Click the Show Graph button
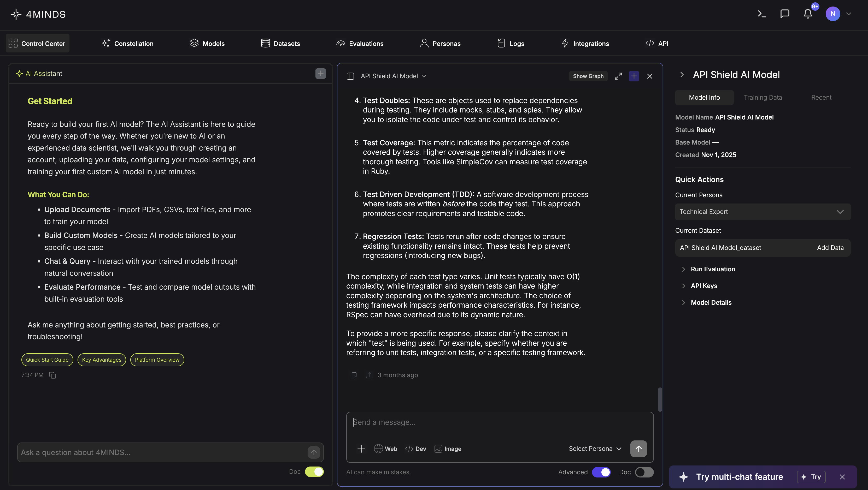868x490 pixels. (x=588, y=76)
